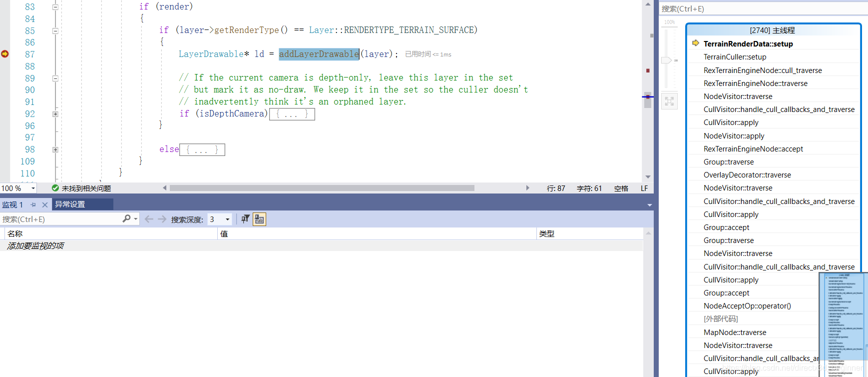
Task: Collapse the comment block at line 89
Action: [55, 78]
